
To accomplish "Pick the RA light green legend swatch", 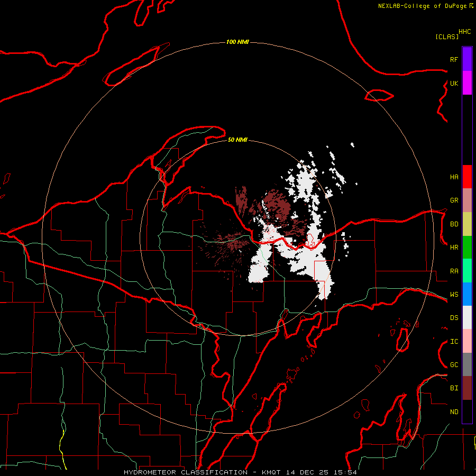I will 467,271.
